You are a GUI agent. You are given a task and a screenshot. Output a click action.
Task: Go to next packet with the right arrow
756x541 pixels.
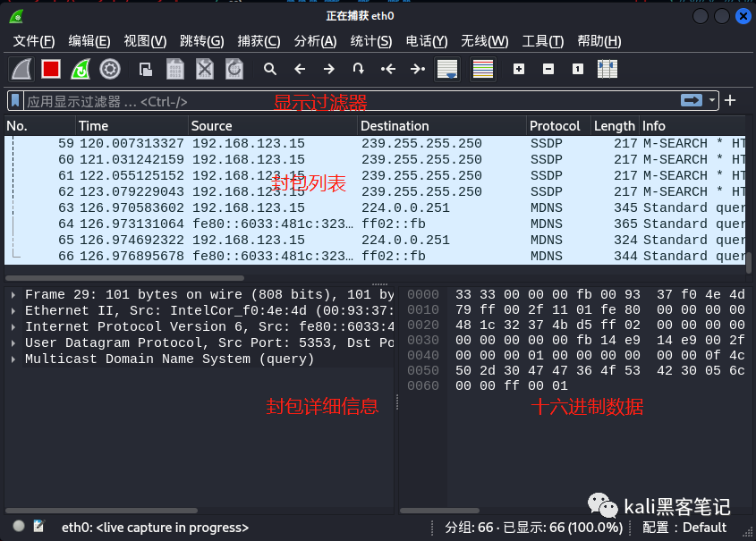click(329, 70)
